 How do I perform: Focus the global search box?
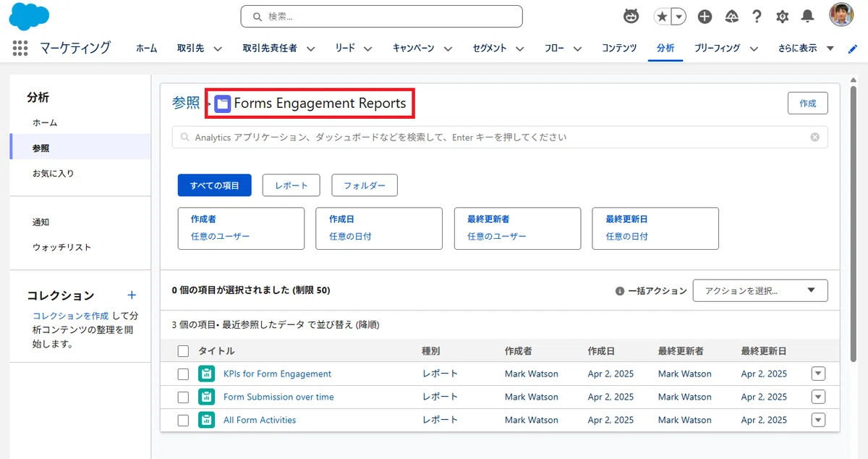coord(381,16)
